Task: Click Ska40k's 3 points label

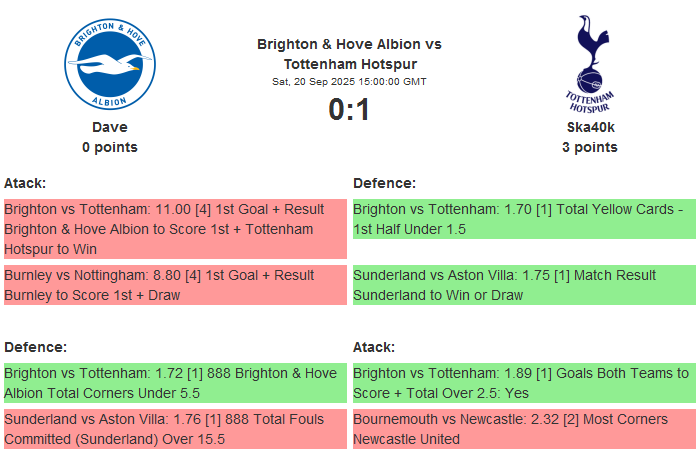Action: tap(589, 147)
